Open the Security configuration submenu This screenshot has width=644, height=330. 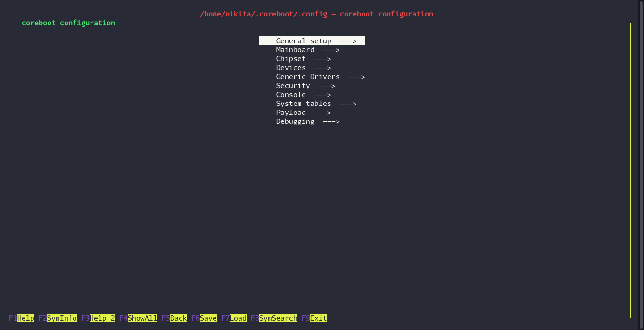click(293, 85)
